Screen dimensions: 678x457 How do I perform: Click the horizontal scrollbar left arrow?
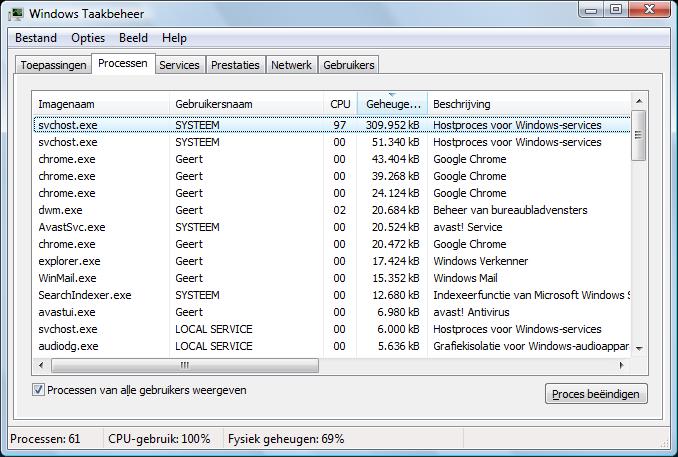(41, 365)
